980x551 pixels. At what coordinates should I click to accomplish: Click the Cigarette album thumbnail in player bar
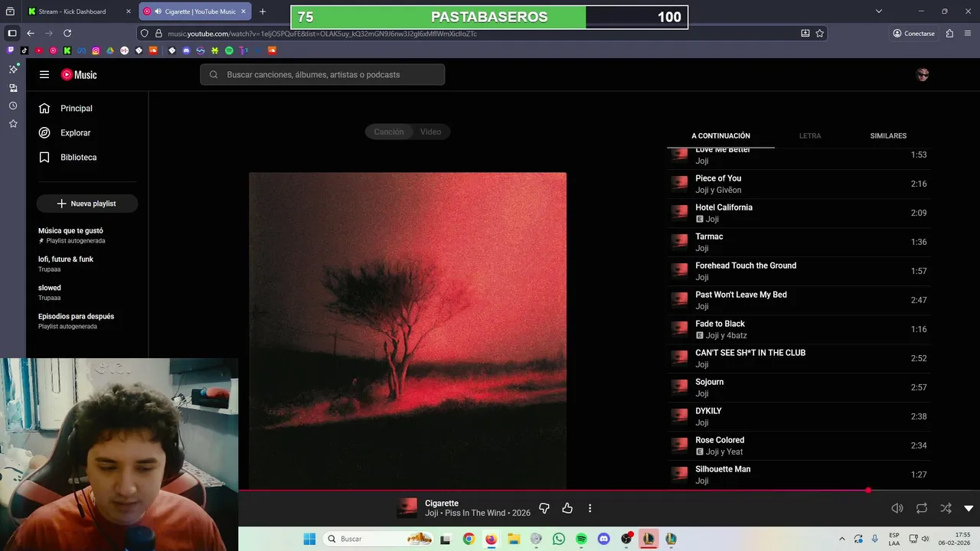[x=407, y=508]
